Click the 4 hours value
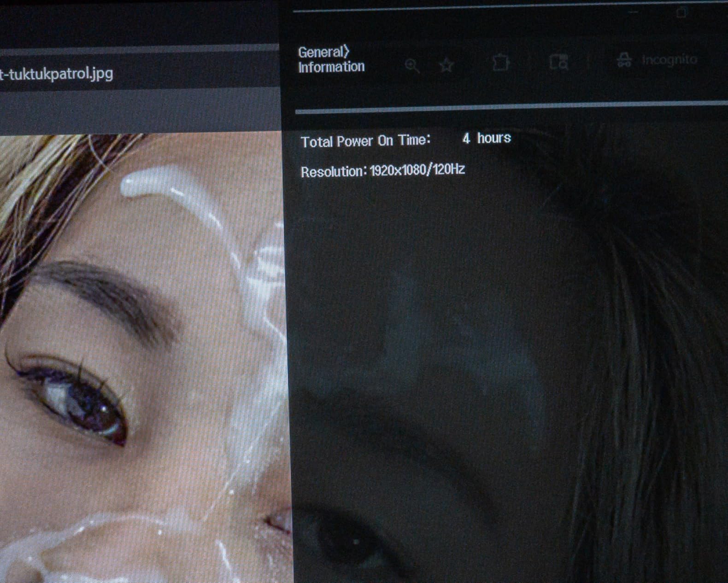Viewport: 728px width, 583px height. click(487, 138)
